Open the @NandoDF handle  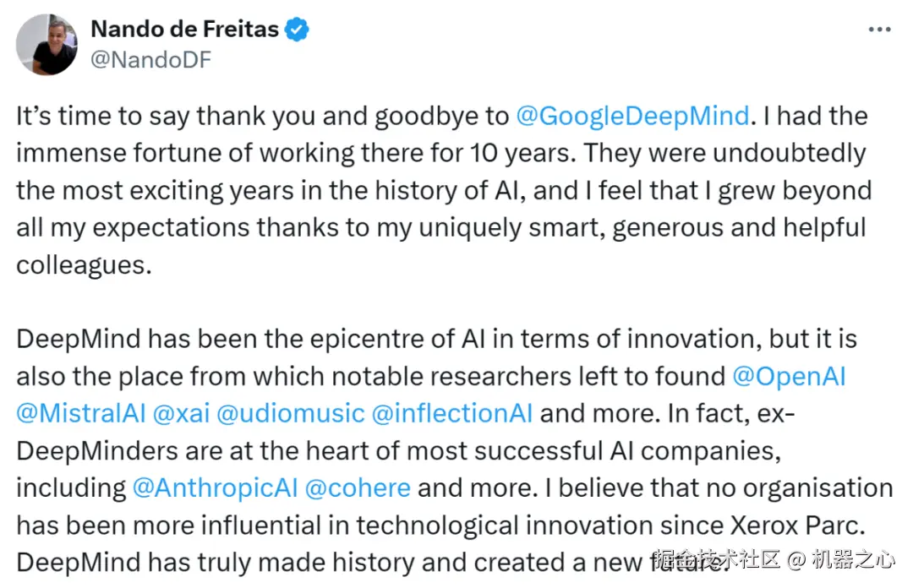coord(150,59)
